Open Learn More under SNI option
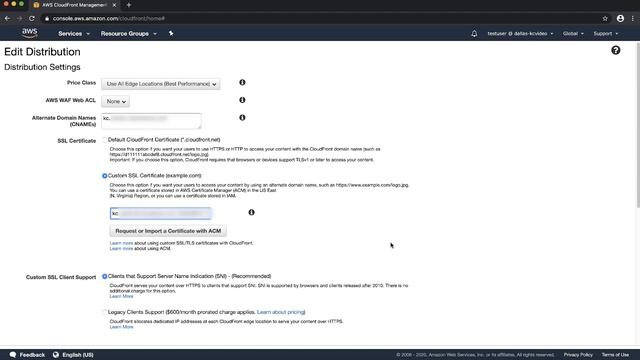The image size is (640, 360). pyautogui.click(x=121, y=296)
